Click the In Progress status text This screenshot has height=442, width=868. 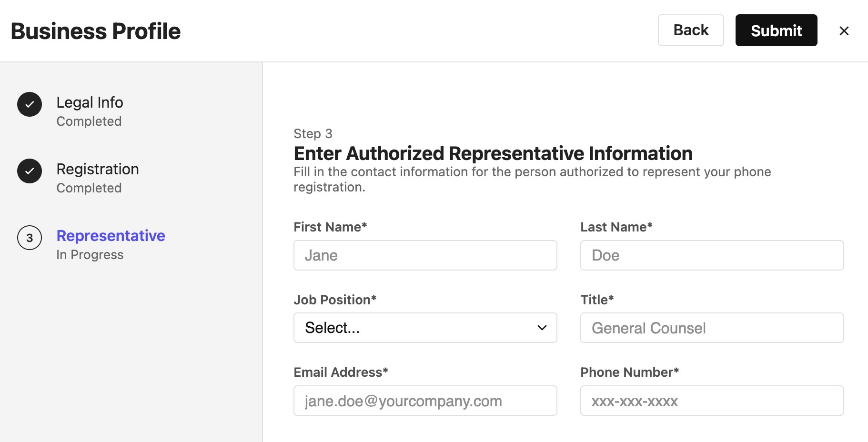[x=90, y=255]
